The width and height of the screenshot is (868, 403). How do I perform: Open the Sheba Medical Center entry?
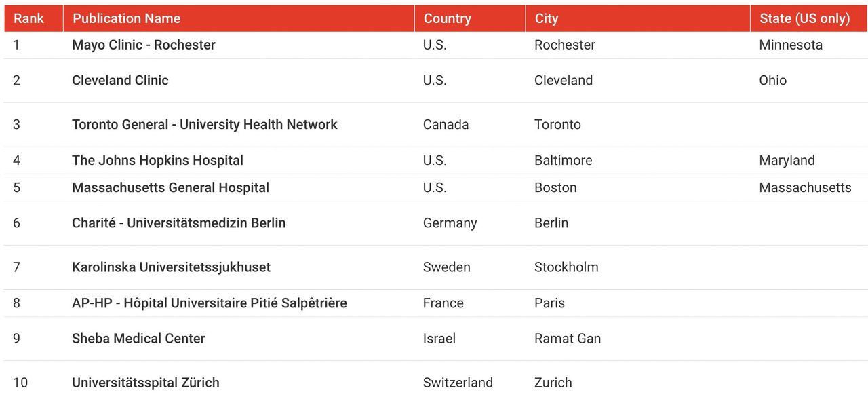click(138, 338)
